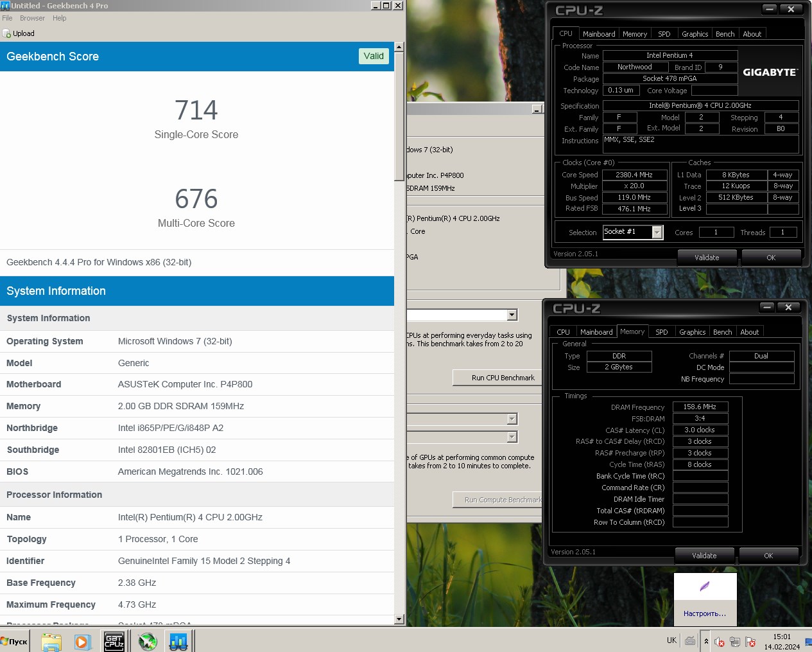Click the Memory type field DDR
Viewport: 812px width, 652px height.
pyautogui.click(x=619, y=356)
